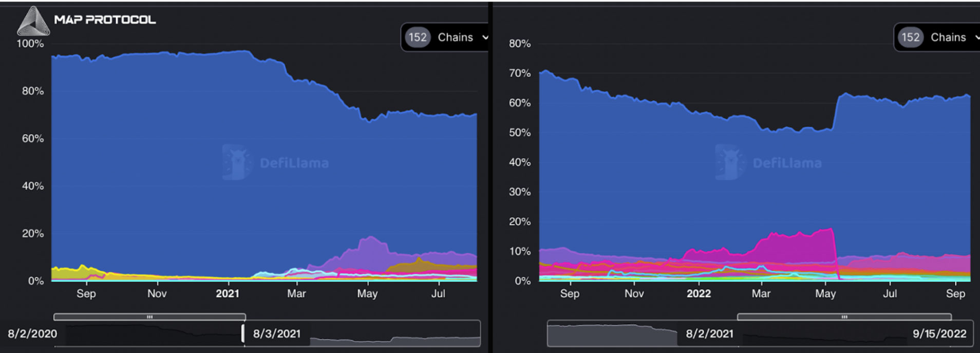This screenshot has height=353, width=980.
Task: Click the MAP PROTOCOL title text
Action: (105, 20)
